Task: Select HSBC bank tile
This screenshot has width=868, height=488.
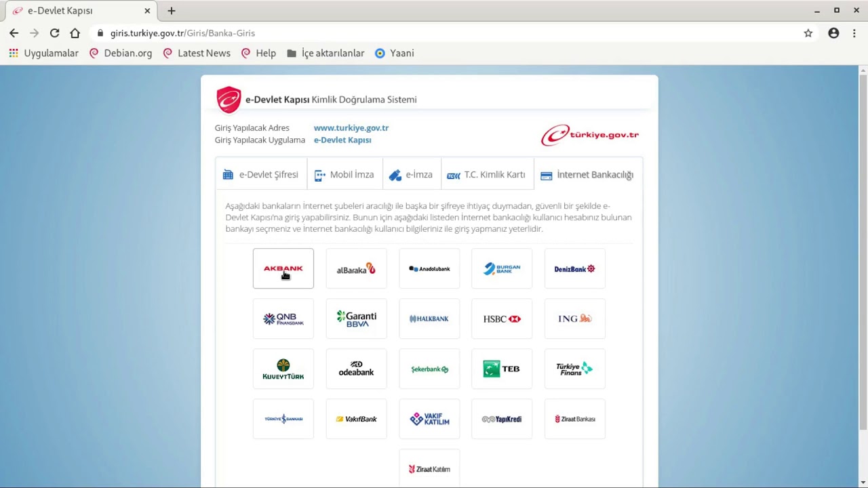Action: [x=502, y=319]
